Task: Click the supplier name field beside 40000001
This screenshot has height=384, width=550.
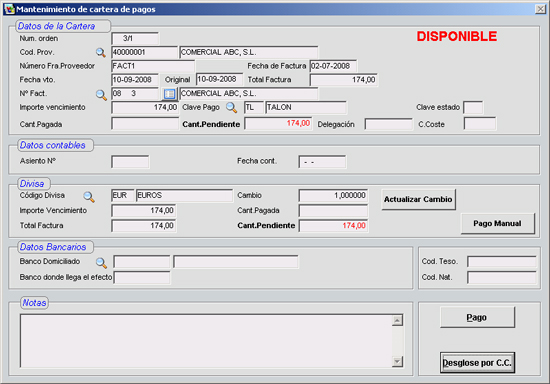Action: click(249, 53)
